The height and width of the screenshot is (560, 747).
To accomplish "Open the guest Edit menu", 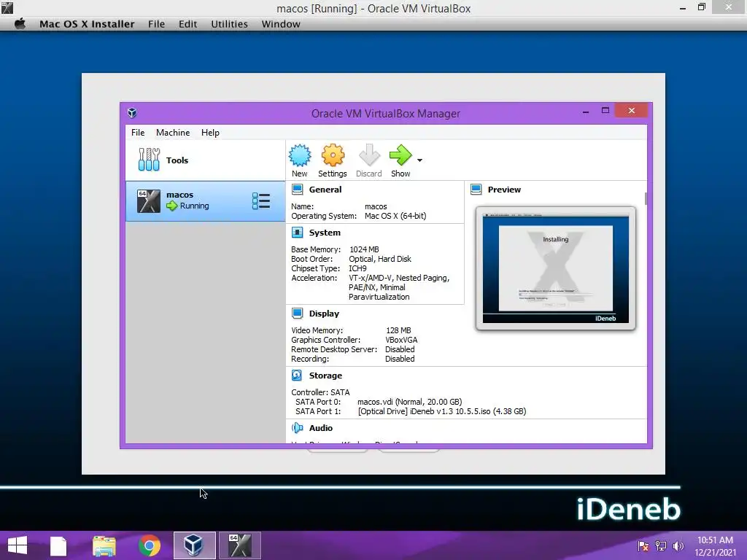I will [187, 24].
